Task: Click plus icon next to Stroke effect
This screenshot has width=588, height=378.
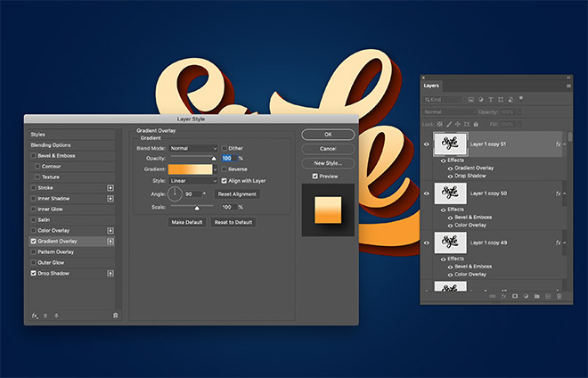Action: [110, 187]
